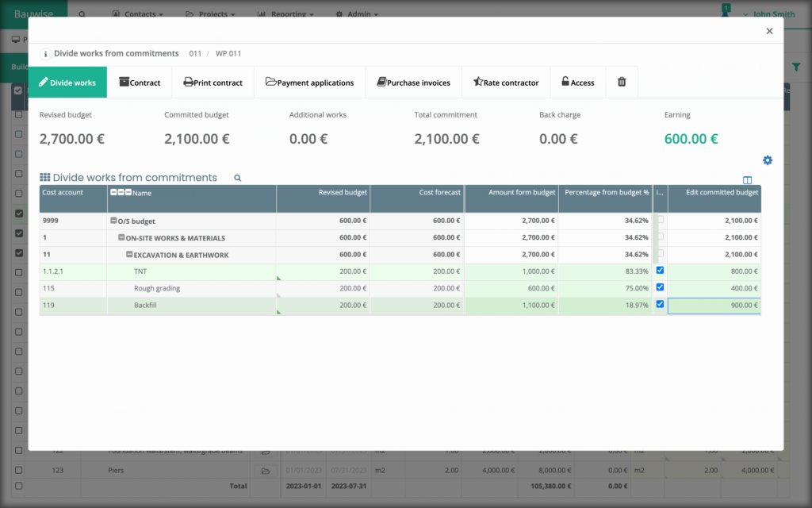Edit the 900.00 € committed budget field
Viewport: 812px width, 508px height.
pos(714,306)
